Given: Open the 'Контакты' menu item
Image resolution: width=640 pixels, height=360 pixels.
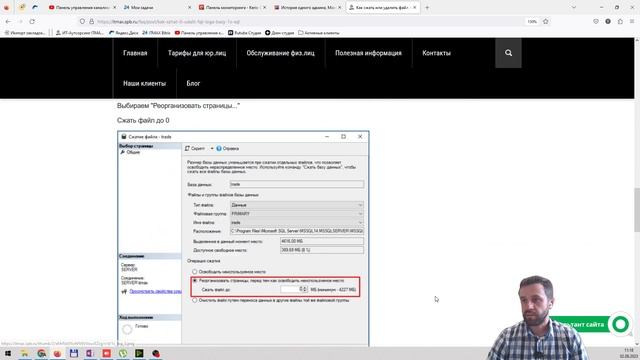Looking at the screenshot, I should 436,53.
